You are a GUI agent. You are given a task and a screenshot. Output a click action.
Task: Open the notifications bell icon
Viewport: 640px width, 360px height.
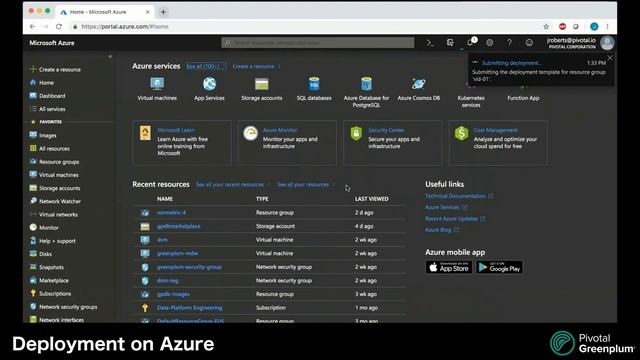pos(470,42)
